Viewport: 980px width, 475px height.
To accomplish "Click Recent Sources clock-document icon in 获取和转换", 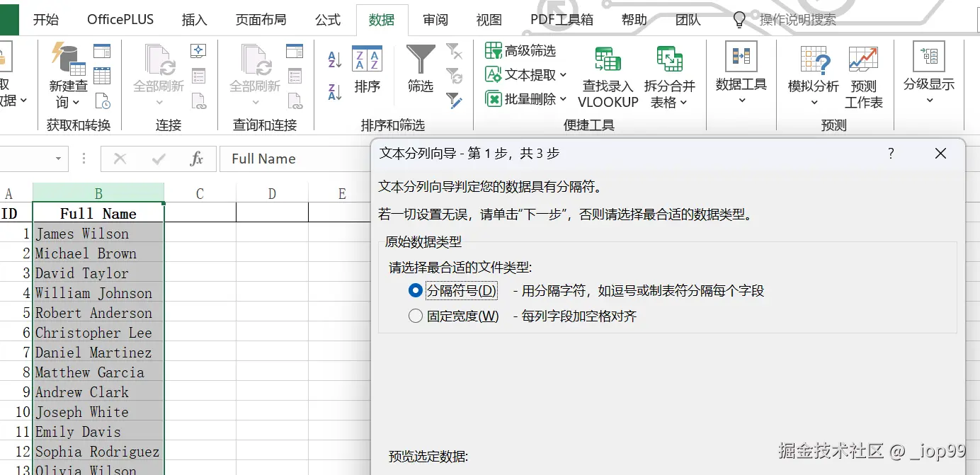I will pos(102,101).
